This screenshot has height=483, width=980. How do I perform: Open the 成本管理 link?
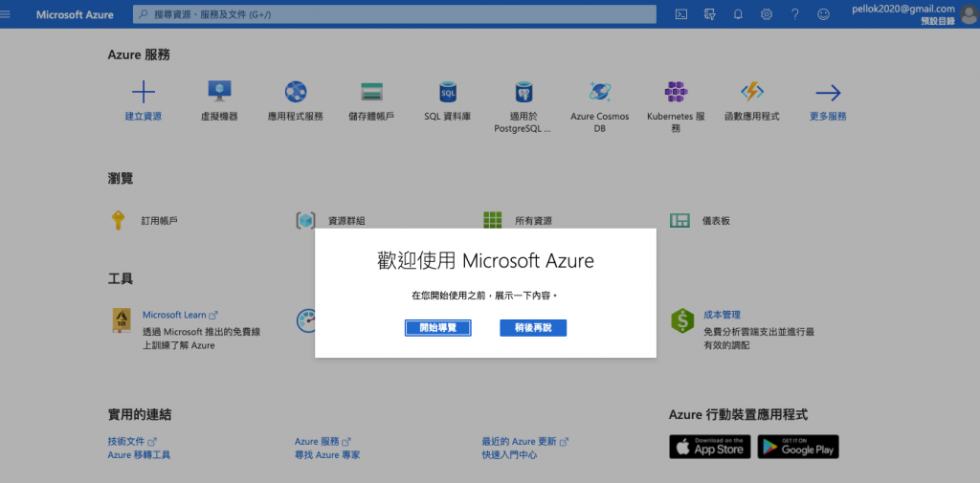[722, 315]
